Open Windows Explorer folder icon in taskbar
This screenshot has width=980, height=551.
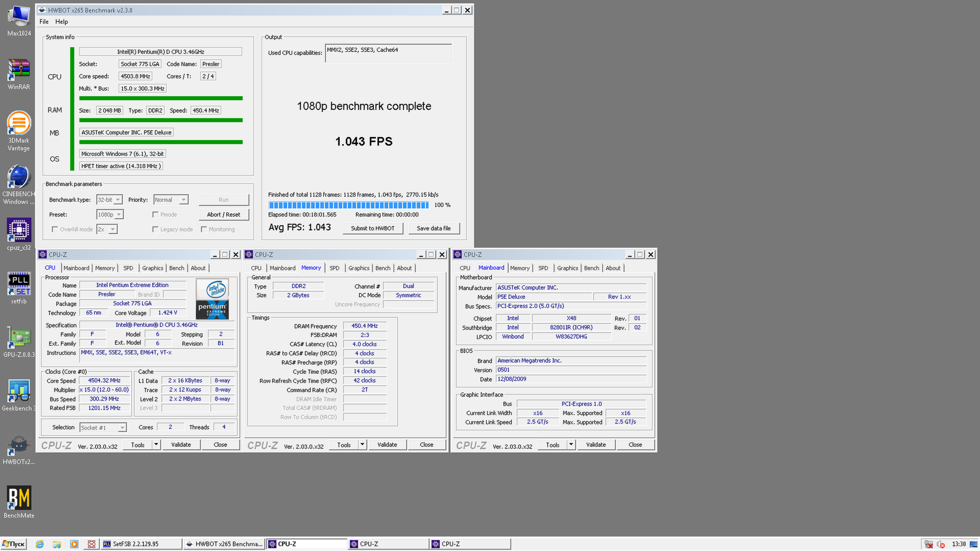point(57,544)
